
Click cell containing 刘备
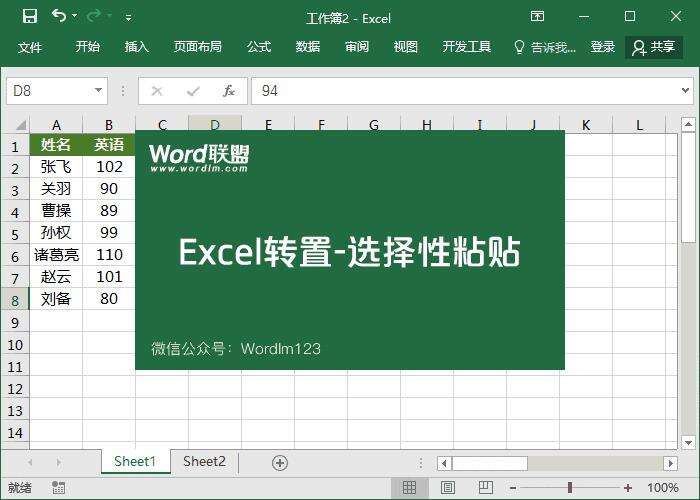(x=56, y=298)
